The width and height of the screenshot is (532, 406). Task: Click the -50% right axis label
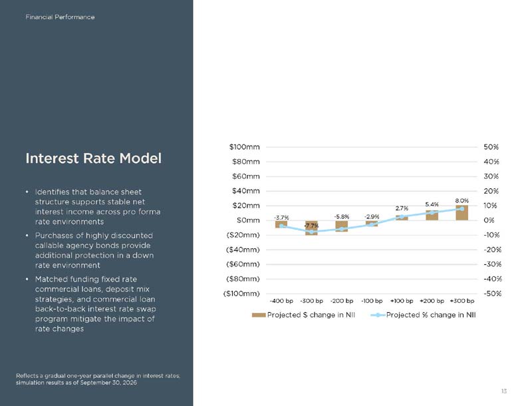(492, 294)
